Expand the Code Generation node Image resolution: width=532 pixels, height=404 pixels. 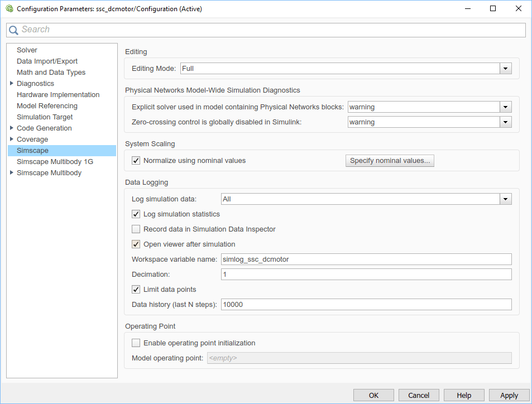tap(12, 128)
